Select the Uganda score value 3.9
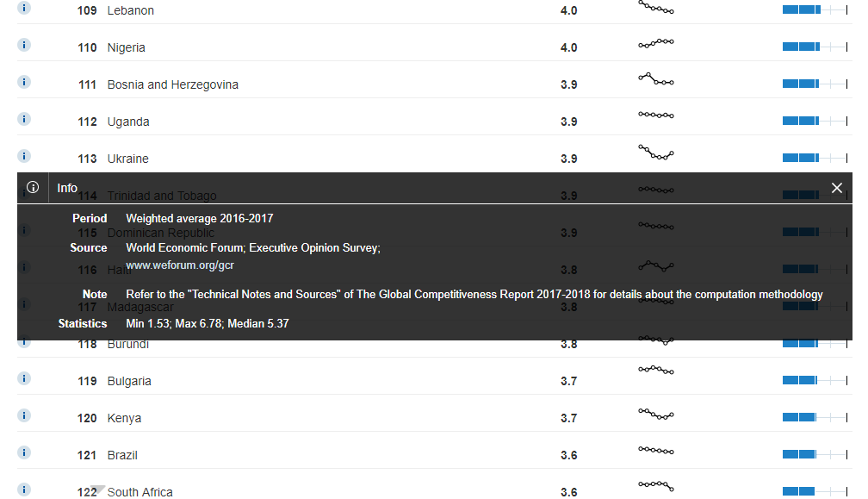The width and height of the screenshot is (868, 499). pos(568,122)
